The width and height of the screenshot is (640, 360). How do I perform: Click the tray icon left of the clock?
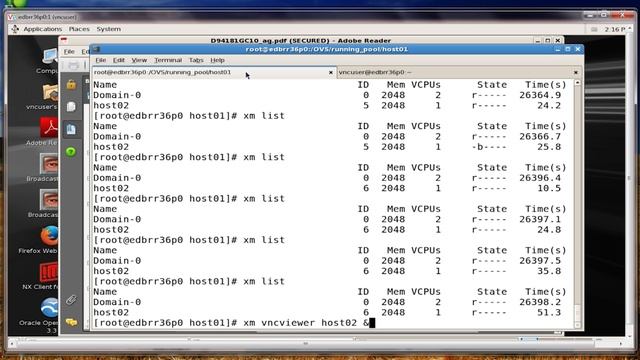click(594, 29)
